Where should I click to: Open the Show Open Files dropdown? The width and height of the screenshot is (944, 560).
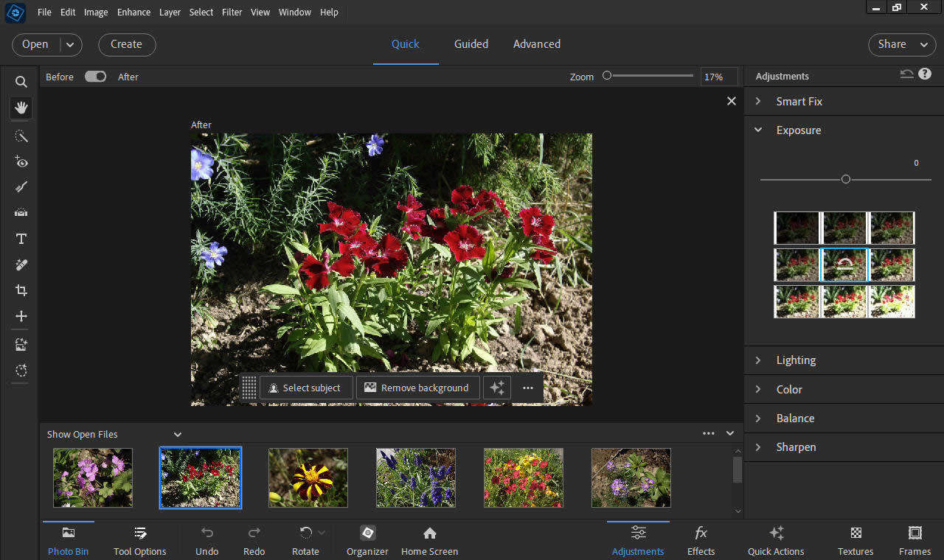click(x=177, y=435)
